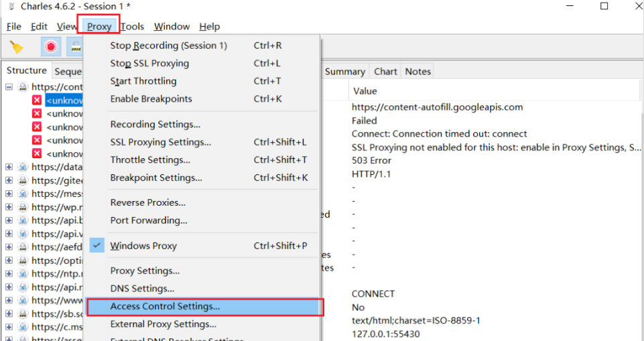Open the Tools menu
The width and height of the screenshot is (644, 341).
132,26
